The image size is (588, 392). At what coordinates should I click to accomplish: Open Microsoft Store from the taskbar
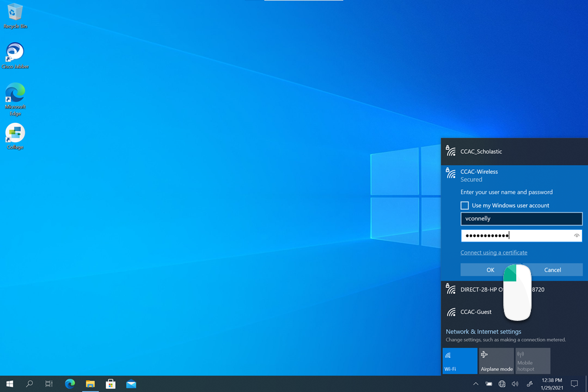pos(111,384)
